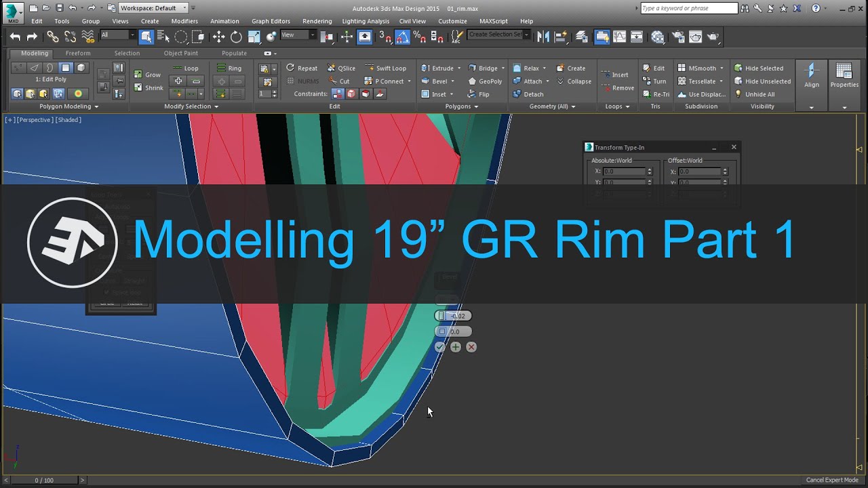
Task: Toggle Edge sub-object level
Action: (34, 68)
